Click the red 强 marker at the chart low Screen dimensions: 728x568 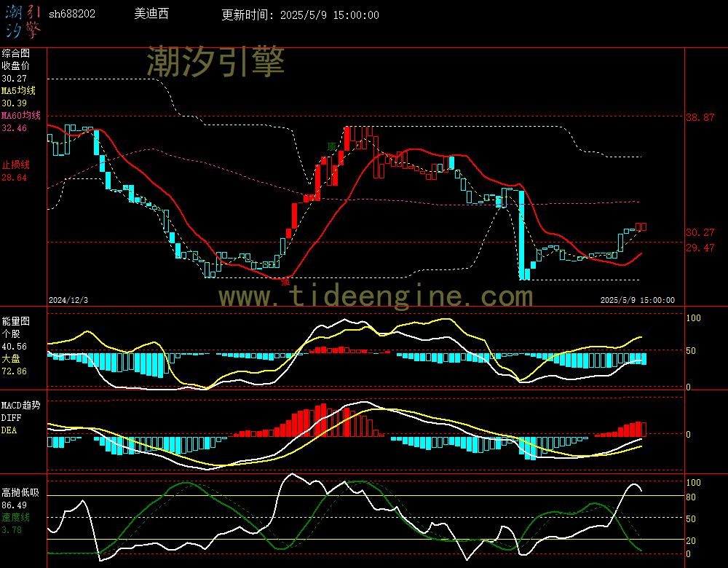pyautogui.click(x=285, y=281)
